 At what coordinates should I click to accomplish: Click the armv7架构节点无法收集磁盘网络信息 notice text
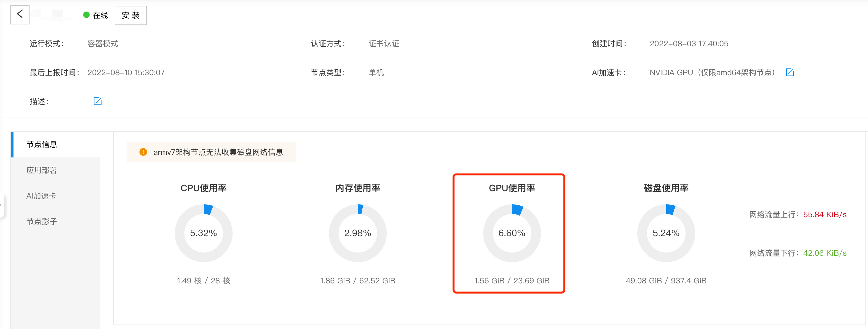[218, 152]
